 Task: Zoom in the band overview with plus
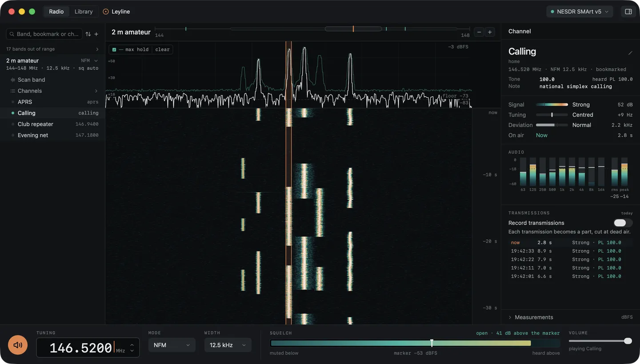click(490, 32)
